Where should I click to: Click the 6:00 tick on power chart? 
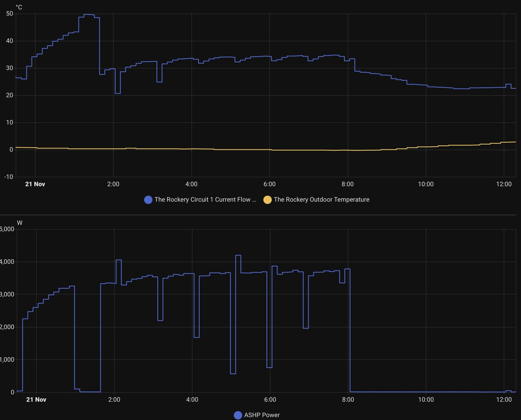(x=270, y=399)
